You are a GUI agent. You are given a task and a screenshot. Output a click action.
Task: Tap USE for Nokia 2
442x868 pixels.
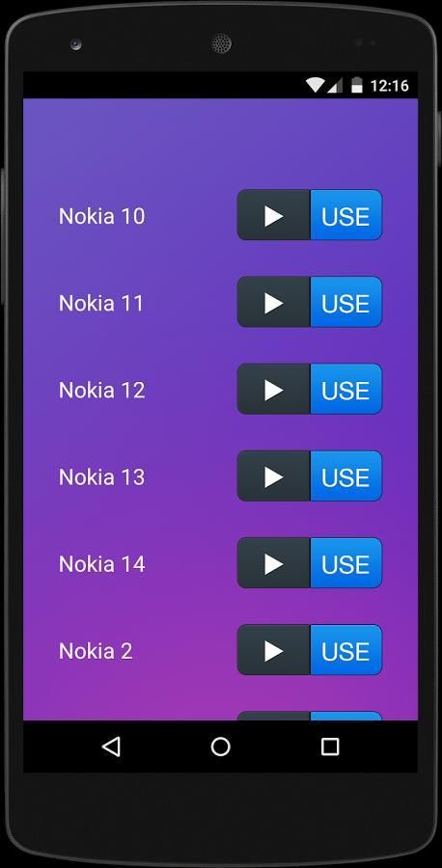coord(346,649)
